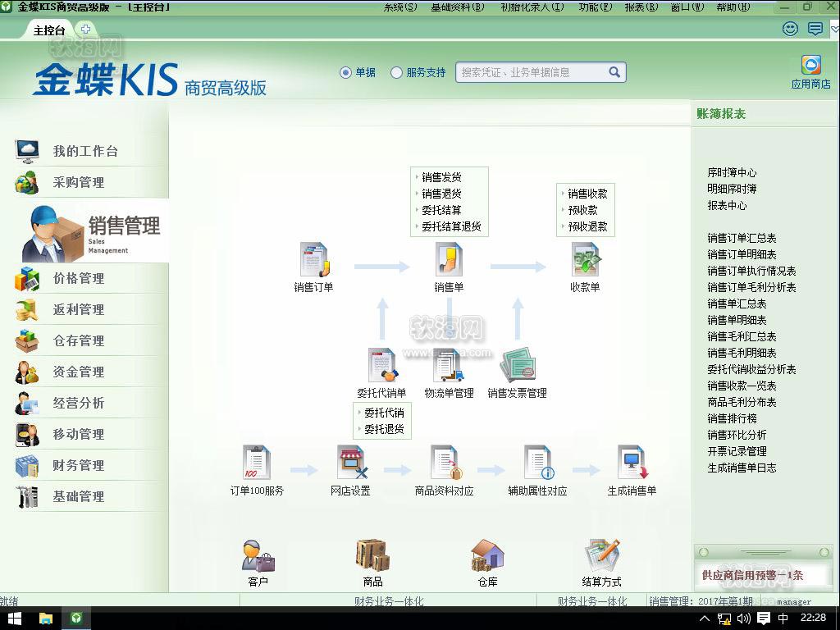Open the 销售订单汇总表 report link
The width and height of the screenshot is (840, 630).
pyautogui.click(x=742, y=238)
